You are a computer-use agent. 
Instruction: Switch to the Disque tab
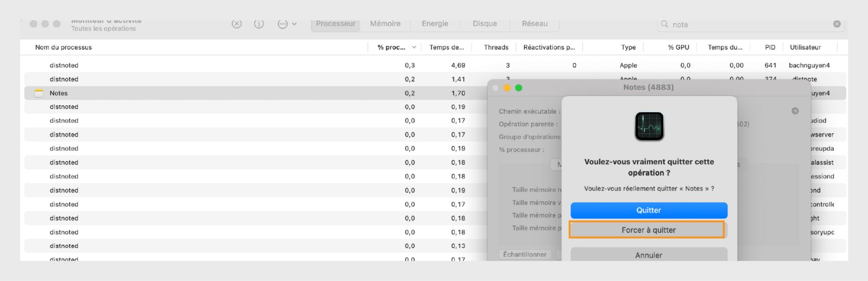[x=485, y=24]
